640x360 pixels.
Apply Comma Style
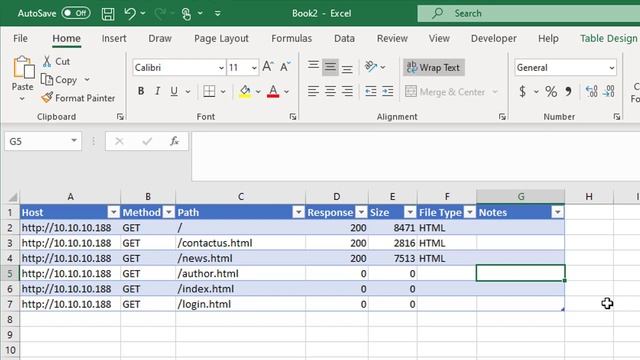pyautogui.click(x=568, y=91)
